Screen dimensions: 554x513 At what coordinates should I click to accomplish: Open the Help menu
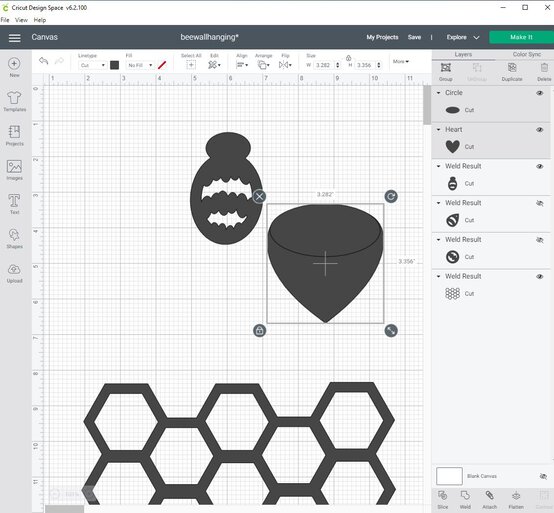[x=40, y=20]
